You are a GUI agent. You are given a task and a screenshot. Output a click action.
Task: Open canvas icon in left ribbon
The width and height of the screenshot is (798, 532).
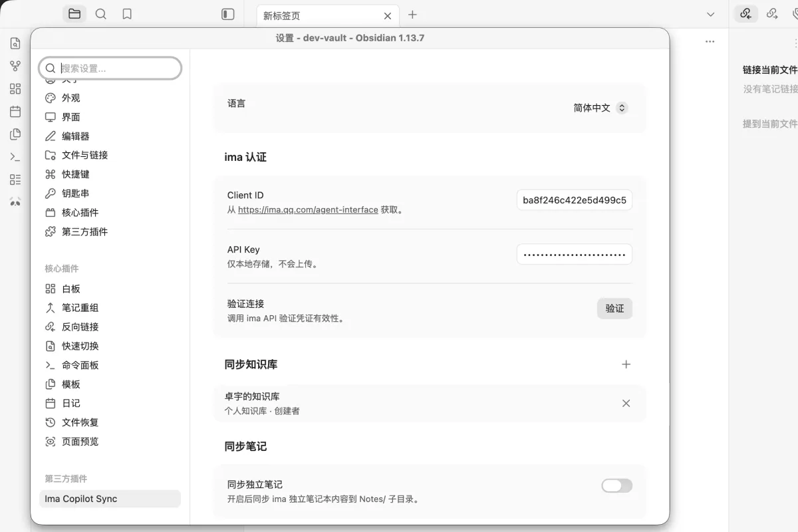[15, 89]
